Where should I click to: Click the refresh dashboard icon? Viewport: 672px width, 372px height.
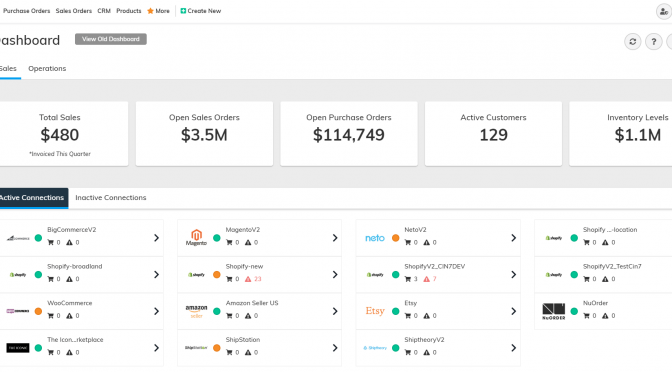coord(633,42)
